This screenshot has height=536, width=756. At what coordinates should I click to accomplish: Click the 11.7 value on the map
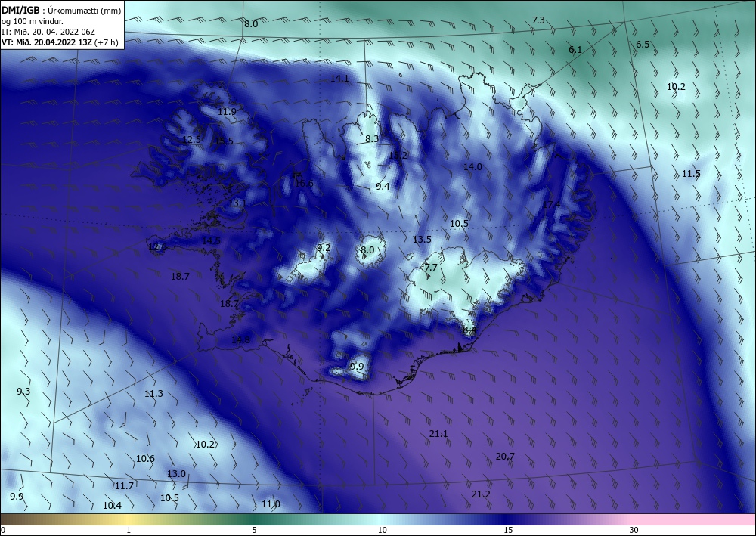click(124, 486)
